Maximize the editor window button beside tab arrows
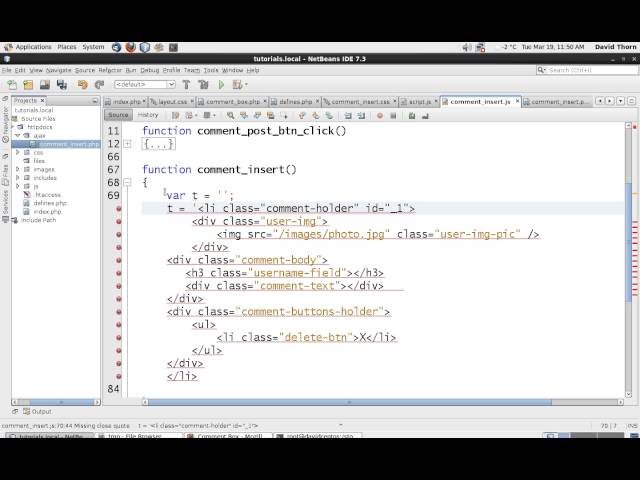The image size is (640, 480). [x=631, y=100]
